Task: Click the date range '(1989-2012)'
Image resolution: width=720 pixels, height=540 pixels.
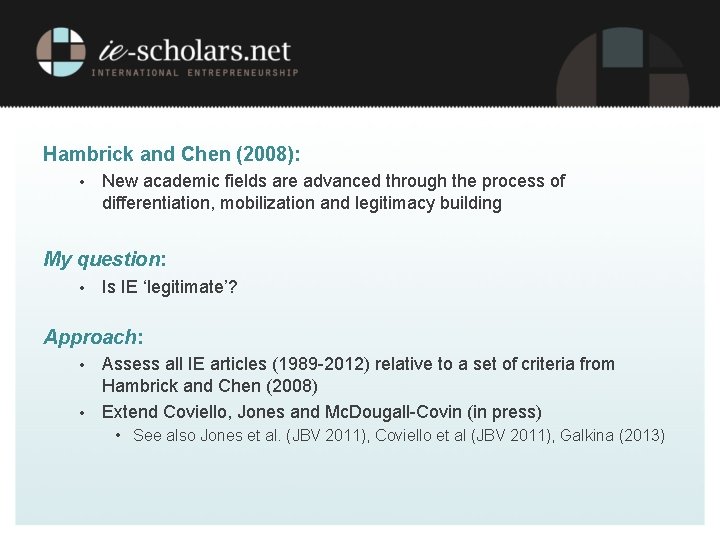Action: click(321, 364)
